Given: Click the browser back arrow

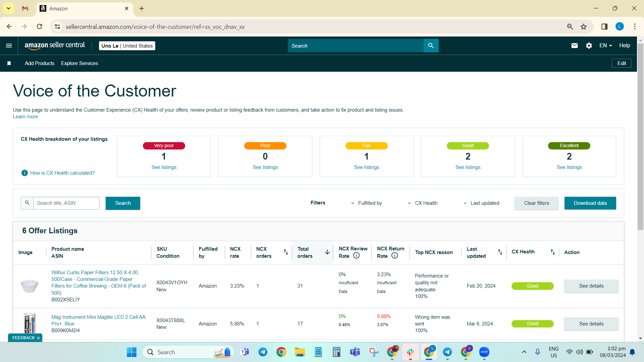Looking at the screenshot, I should pos(9,26).
